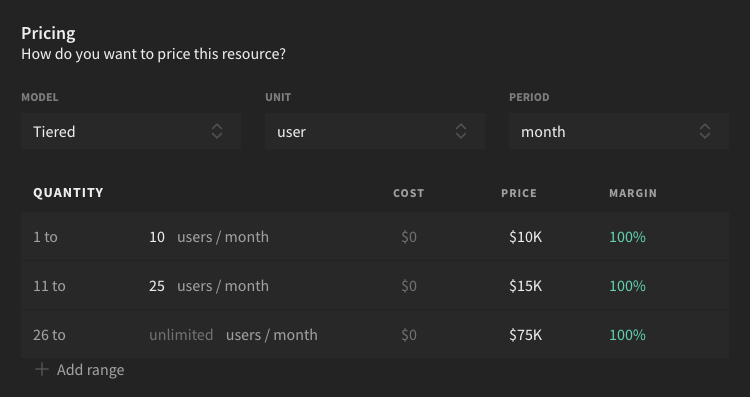
Task: Click the COST column header
Action: (408, 193)
